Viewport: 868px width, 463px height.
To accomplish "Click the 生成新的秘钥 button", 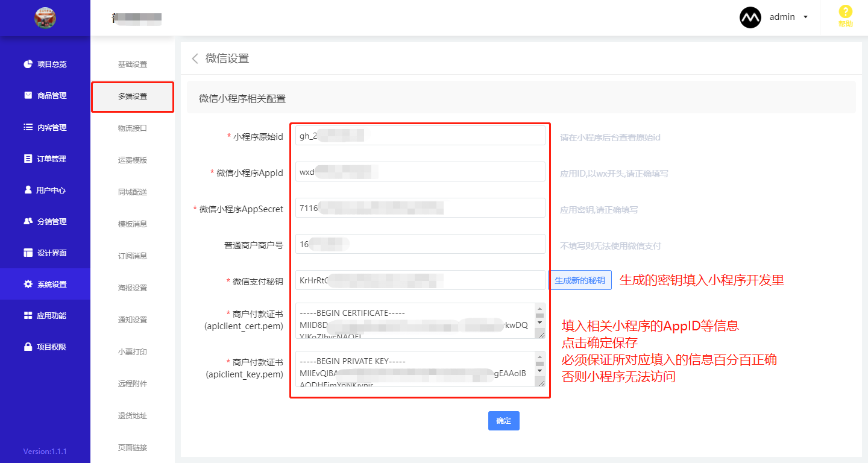I will point(580,280).
